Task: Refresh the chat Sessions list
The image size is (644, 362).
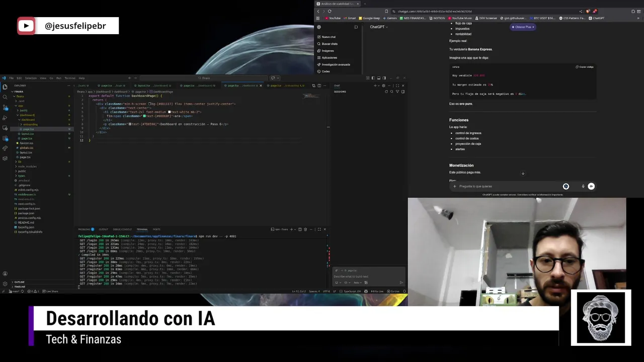Action: point(386,92)
